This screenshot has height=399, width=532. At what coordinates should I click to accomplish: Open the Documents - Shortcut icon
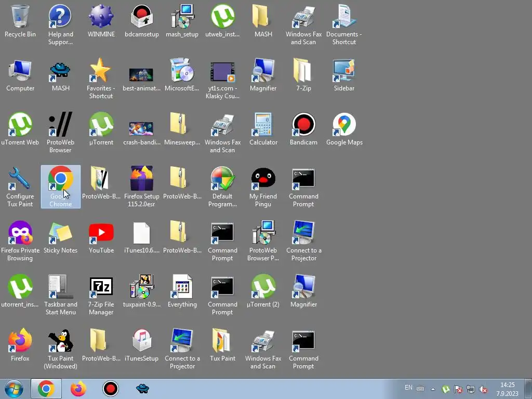[344, 24]
